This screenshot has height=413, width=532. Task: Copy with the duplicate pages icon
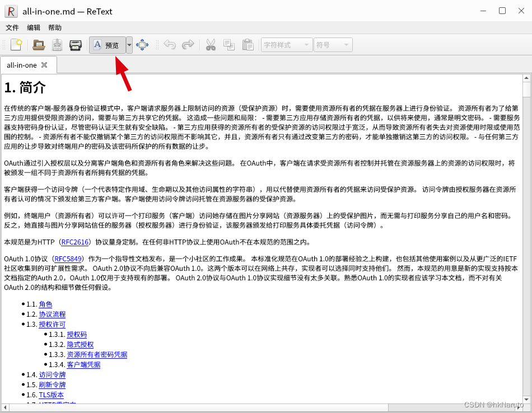coord(229,45)
